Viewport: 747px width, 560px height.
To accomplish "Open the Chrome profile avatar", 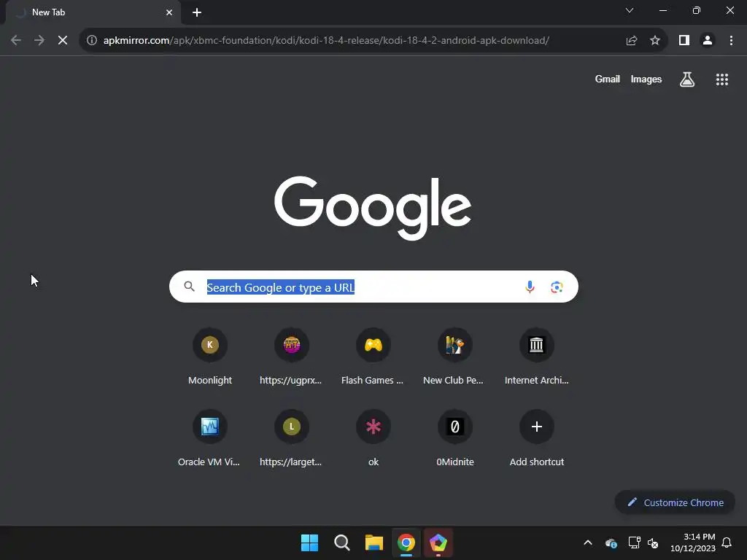I will click(708, 41).
